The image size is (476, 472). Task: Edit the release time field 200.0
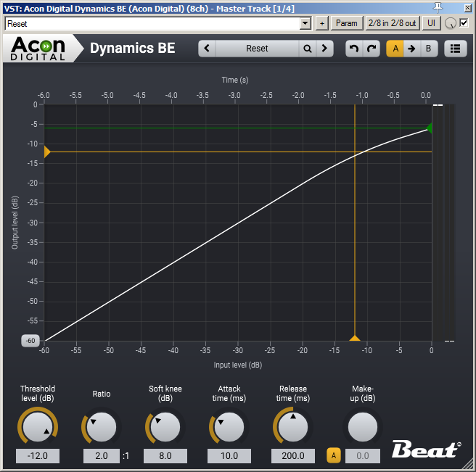pyautogui.click(x=293, y=456)
